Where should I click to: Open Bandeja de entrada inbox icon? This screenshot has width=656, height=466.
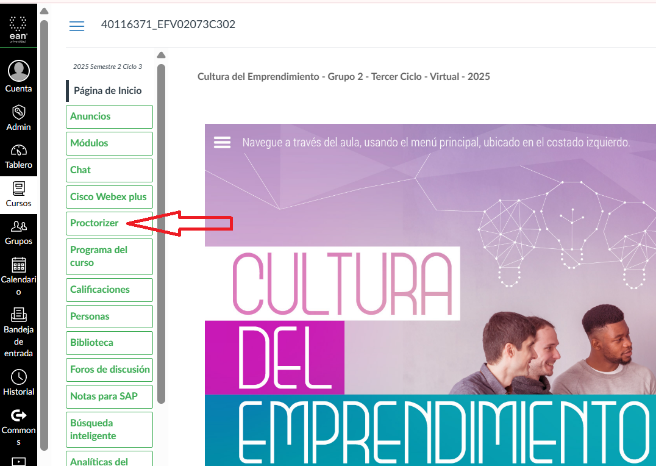click(18, 315)
